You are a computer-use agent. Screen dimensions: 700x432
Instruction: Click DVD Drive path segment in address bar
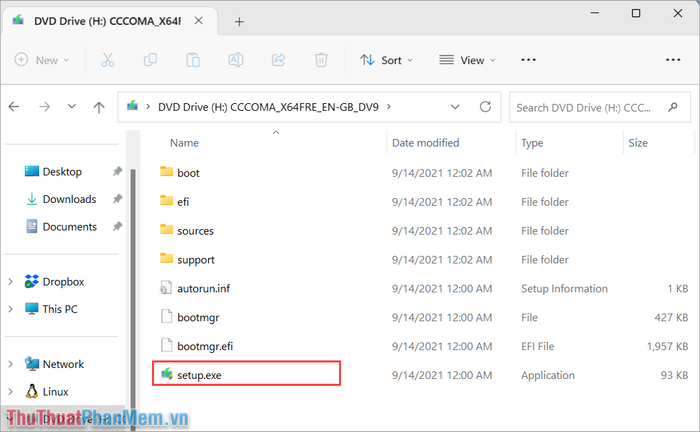(x=268, y=107)
